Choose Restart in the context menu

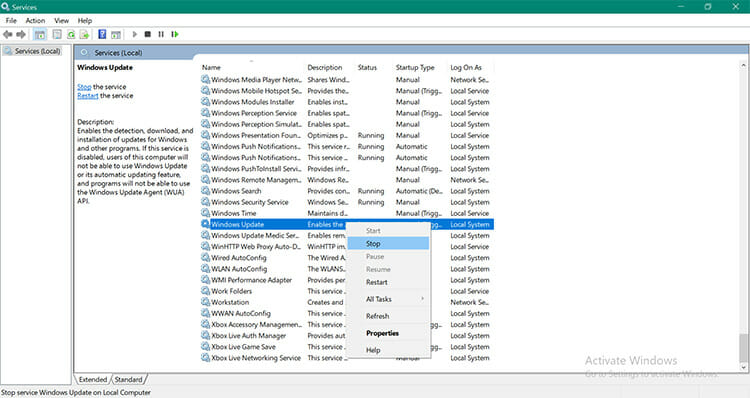388,282
